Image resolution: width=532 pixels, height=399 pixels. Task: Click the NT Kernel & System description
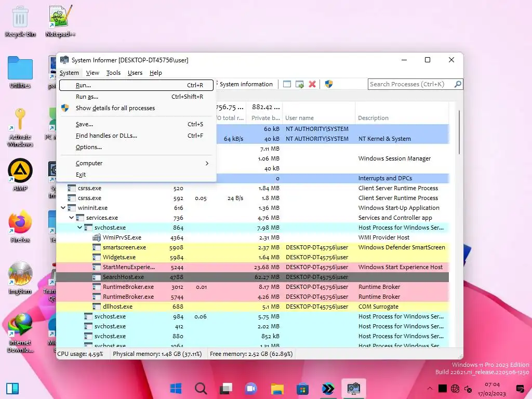384,139
